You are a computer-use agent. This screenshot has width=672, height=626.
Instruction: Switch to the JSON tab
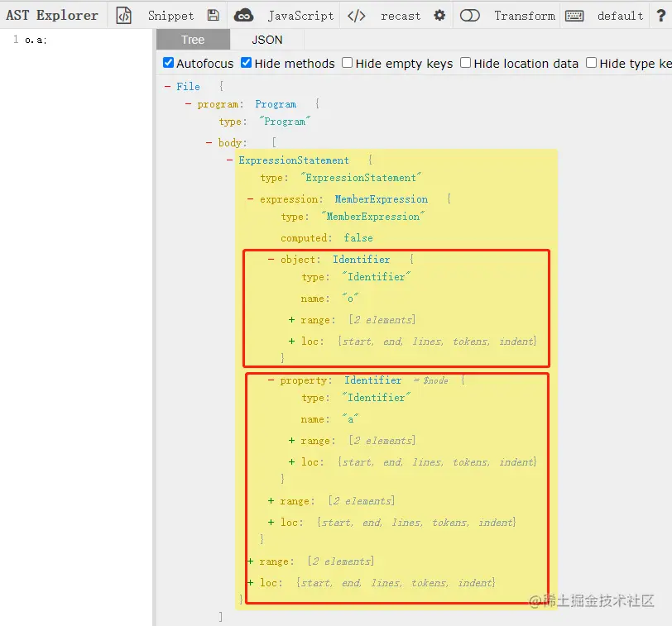click(x=267, y=39)
